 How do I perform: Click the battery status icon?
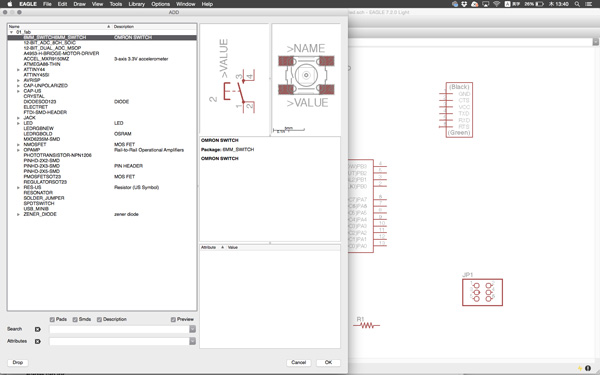click(x=539, y=4)
